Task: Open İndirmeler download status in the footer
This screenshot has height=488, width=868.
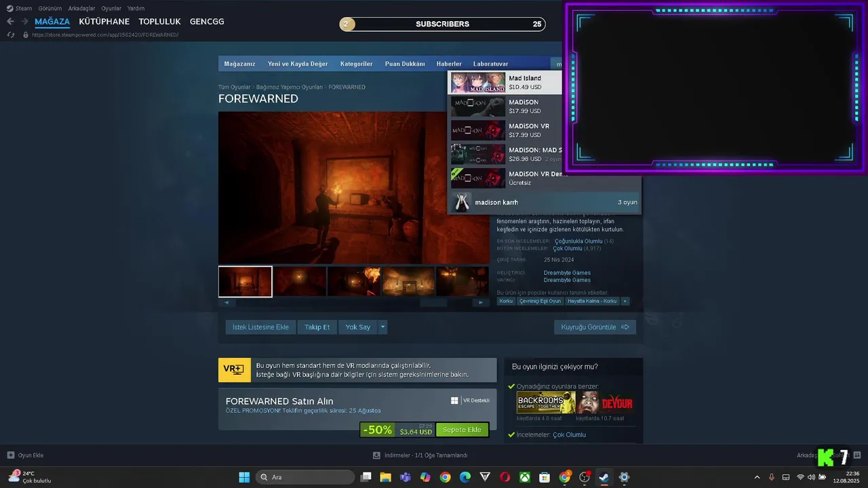Action: tap(420, 455)
